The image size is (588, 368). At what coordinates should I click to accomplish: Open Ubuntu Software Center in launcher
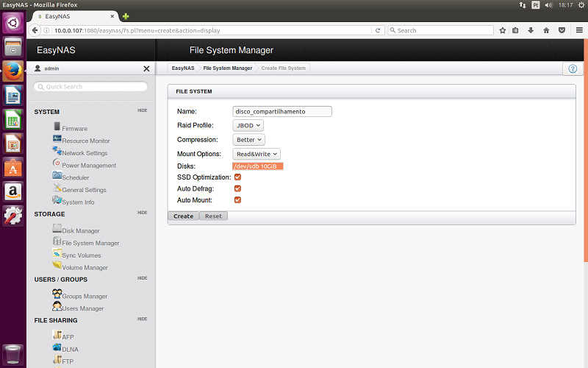pos(13,168)
